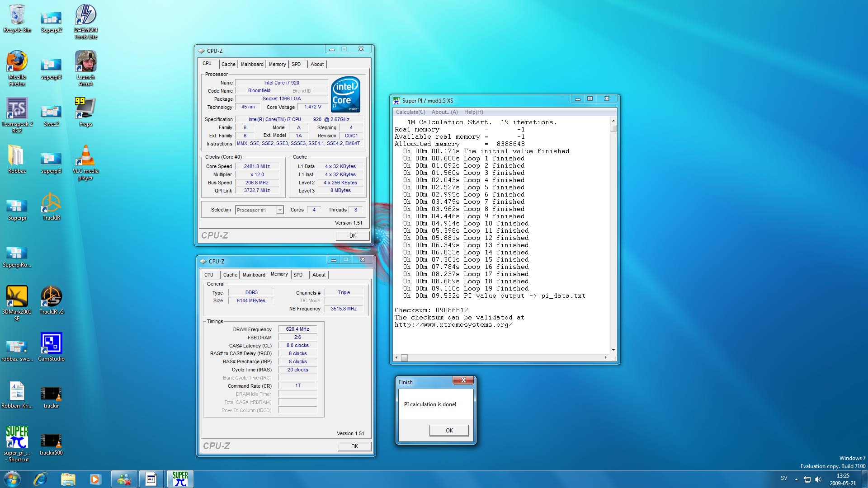Image resolution: width=868 pixels, height=488 pixels.
Task: Open Mozilla Firefox desktop shortcut
Action: point(17,68)
